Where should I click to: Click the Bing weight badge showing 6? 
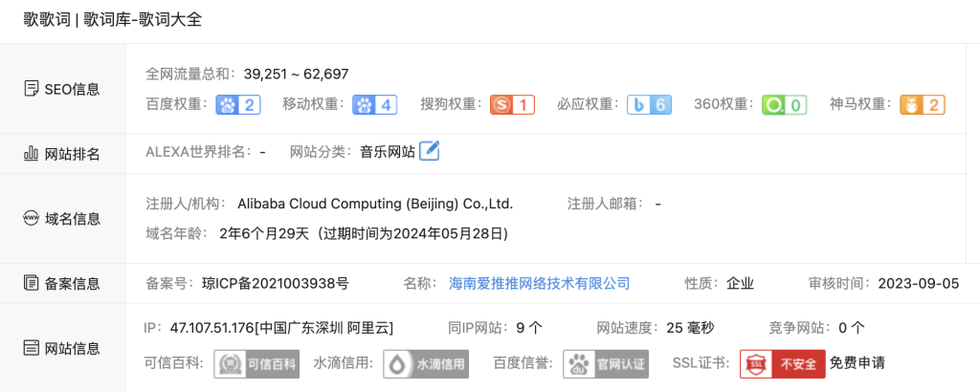click(650, 105)
